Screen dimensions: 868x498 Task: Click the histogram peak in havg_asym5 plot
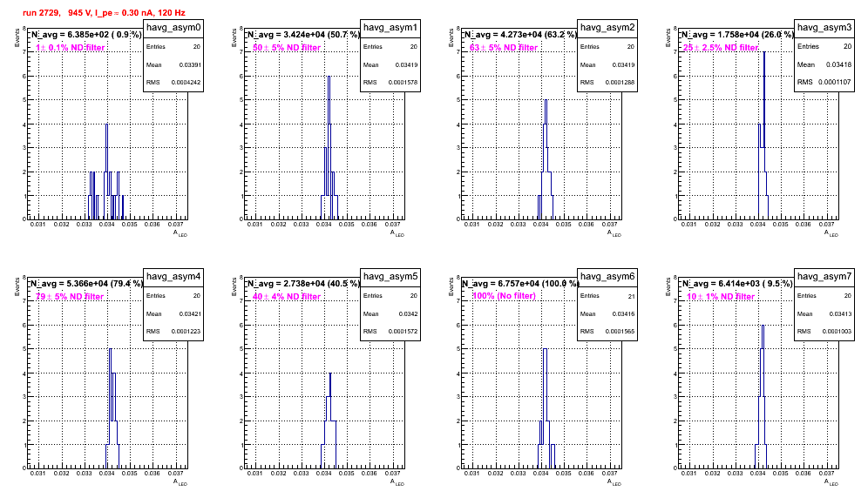point(330,373)
